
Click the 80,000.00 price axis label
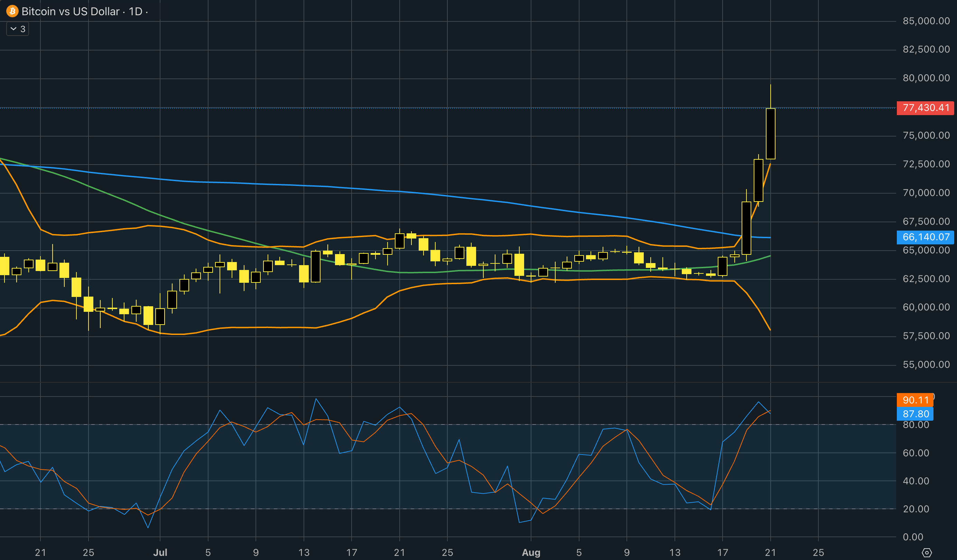click(926, 78)
